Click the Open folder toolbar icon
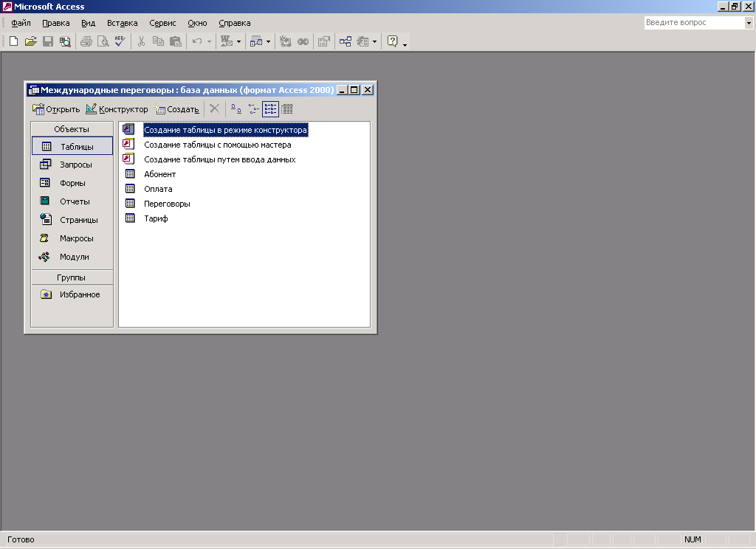The height and width of the screenshot is (549, 756). [x=31, y=41]
